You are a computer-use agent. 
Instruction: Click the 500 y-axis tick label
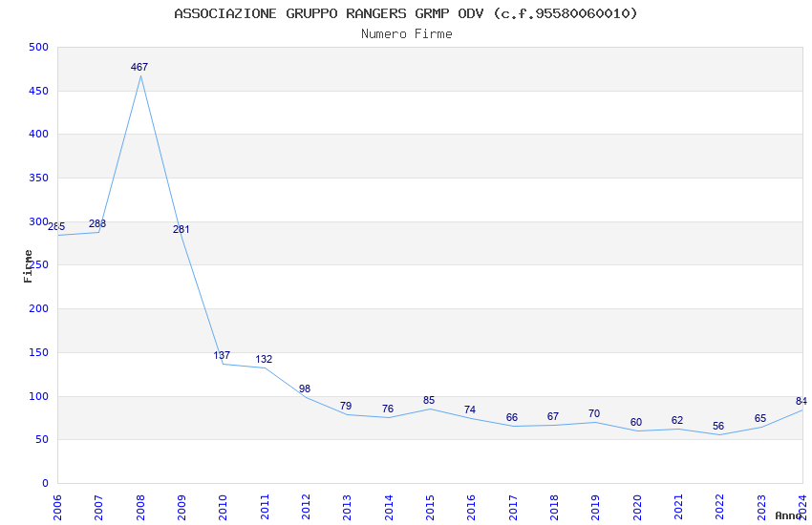(x=39, y=47)
